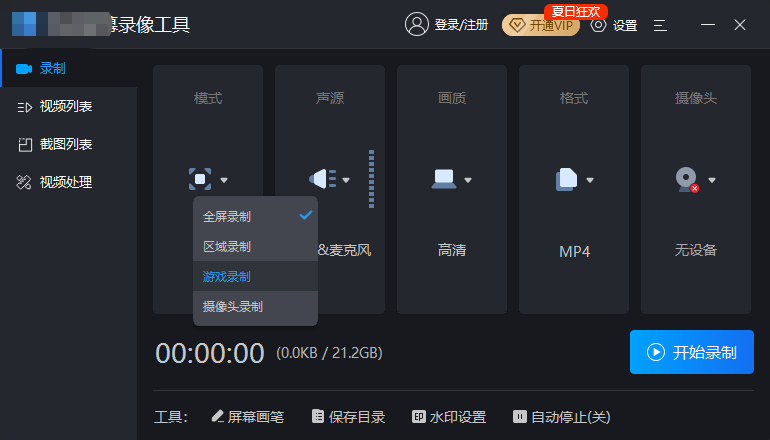This screenshot has height=440, width=770.
Task: Click the 高清 quality value
Action: [452, 250]
